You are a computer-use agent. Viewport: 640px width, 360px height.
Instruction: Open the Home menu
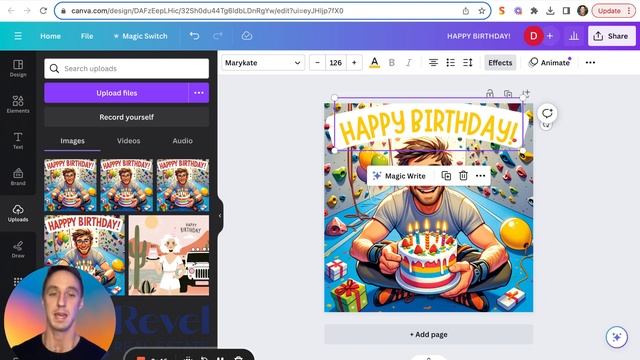50,36
